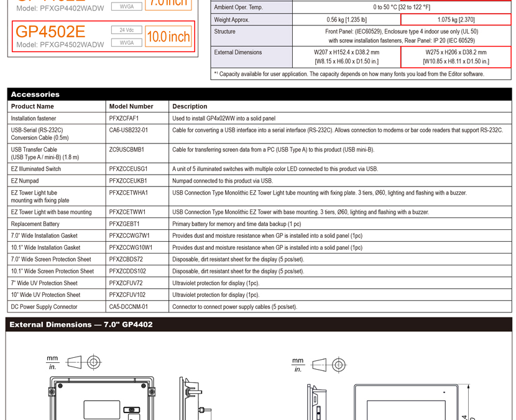The image size is (516, 420).
Task: Click the capacity footnote marked *1
Action: [x=349, y=74]
